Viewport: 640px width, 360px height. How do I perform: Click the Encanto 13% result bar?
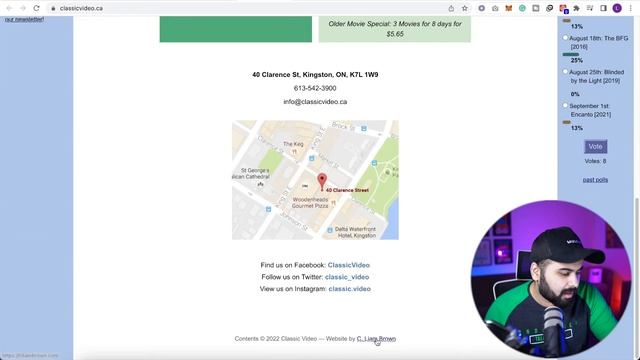(567, 122)
